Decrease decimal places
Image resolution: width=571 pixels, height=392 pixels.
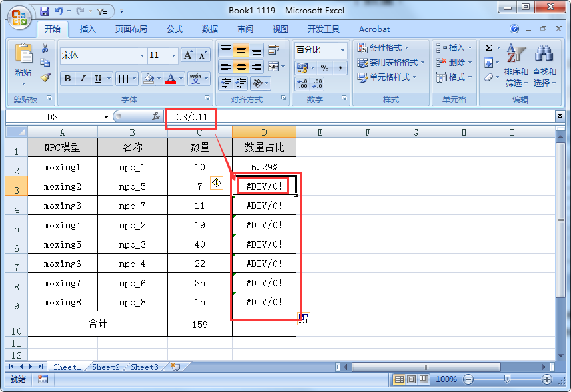pos(317,84)
